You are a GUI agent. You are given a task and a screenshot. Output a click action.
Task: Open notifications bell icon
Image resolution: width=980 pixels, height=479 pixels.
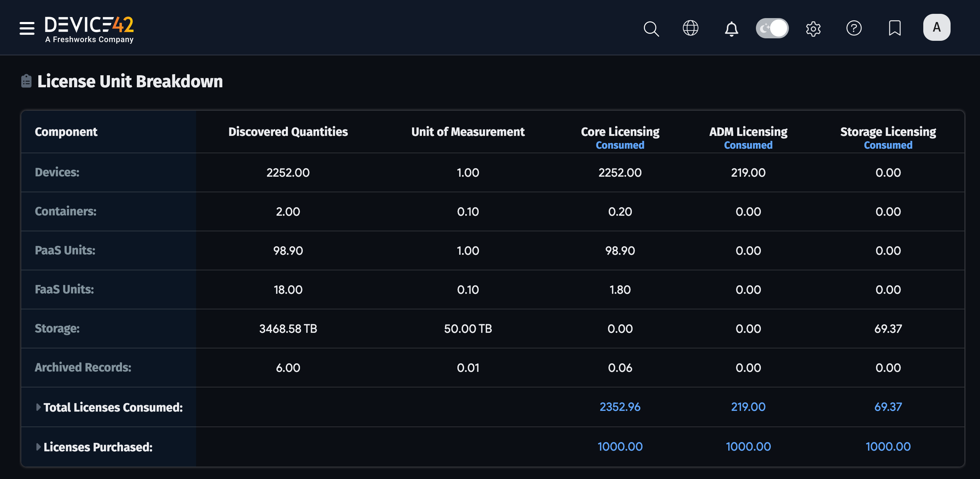click(x=731, y=28)
